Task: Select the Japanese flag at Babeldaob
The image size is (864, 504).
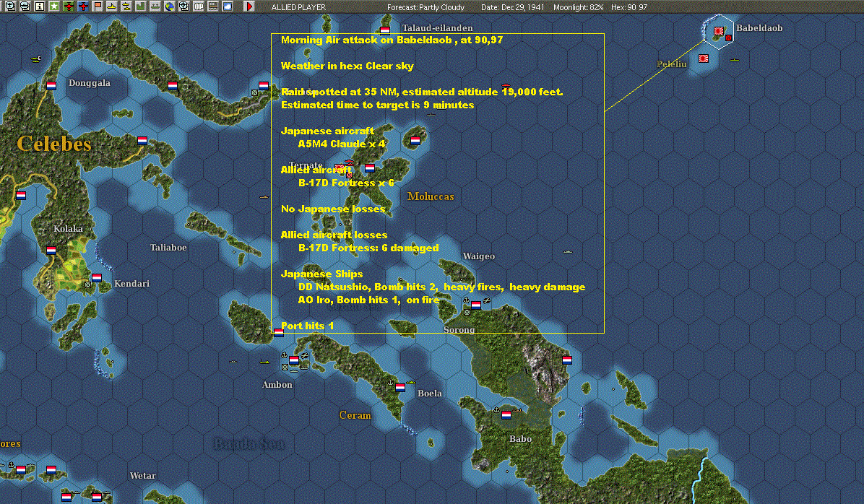Action: [719, 31]
